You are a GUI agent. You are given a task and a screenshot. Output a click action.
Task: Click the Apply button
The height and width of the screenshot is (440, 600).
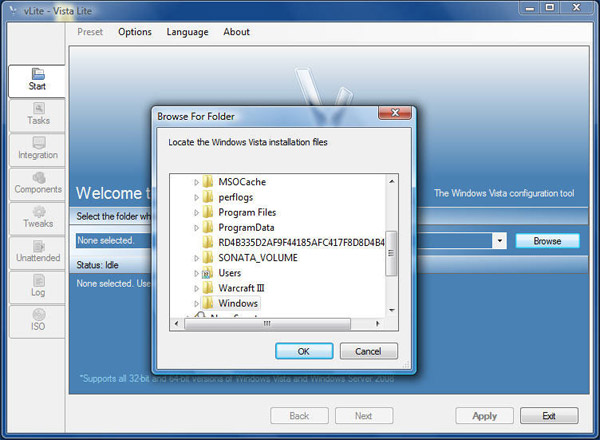pos(484,416)
